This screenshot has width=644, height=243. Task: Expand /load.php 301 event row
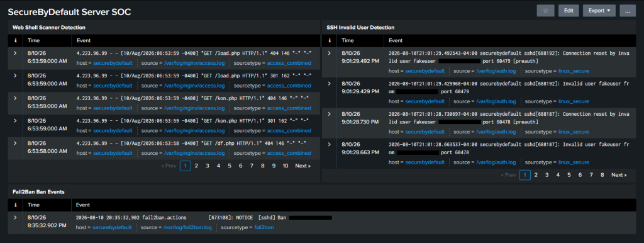15,76
